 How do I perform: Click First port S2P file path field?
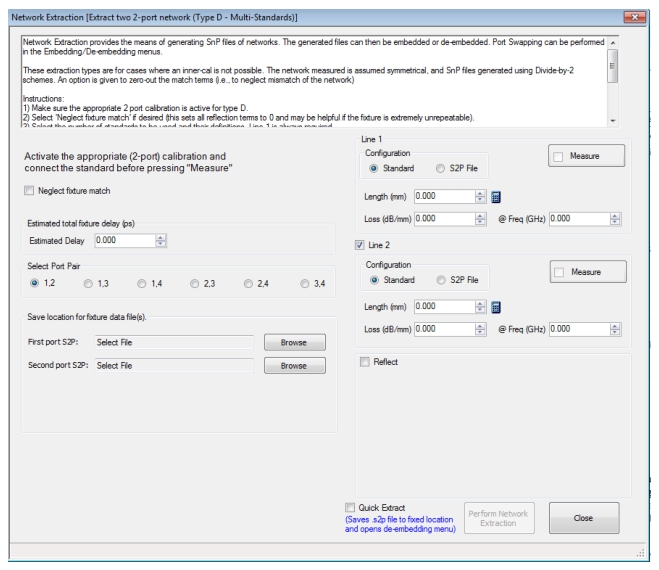pos(174,343)
